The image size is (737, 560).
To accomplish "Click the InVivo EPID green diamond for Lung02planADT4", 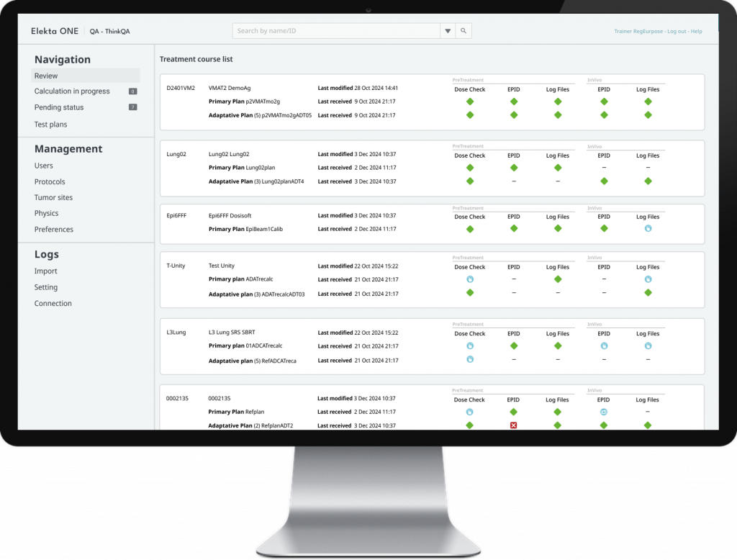I will coord(604,181).
